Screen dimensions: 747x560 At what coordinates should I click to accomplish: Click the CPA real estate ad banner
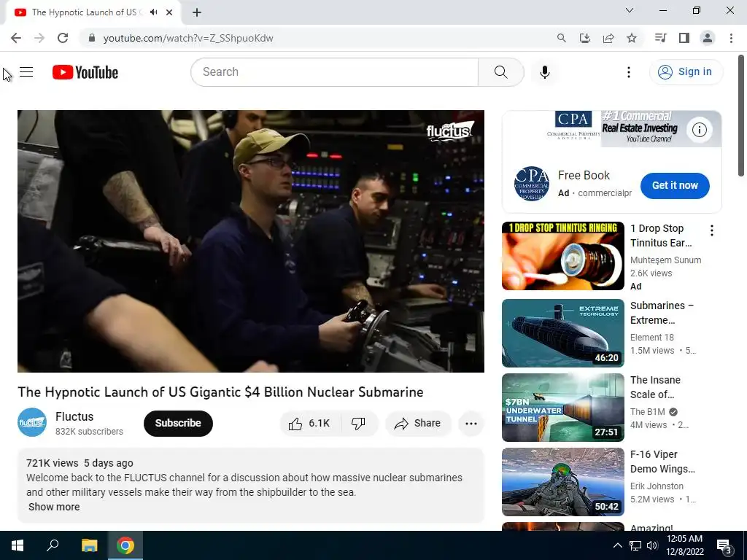point(612,129)
